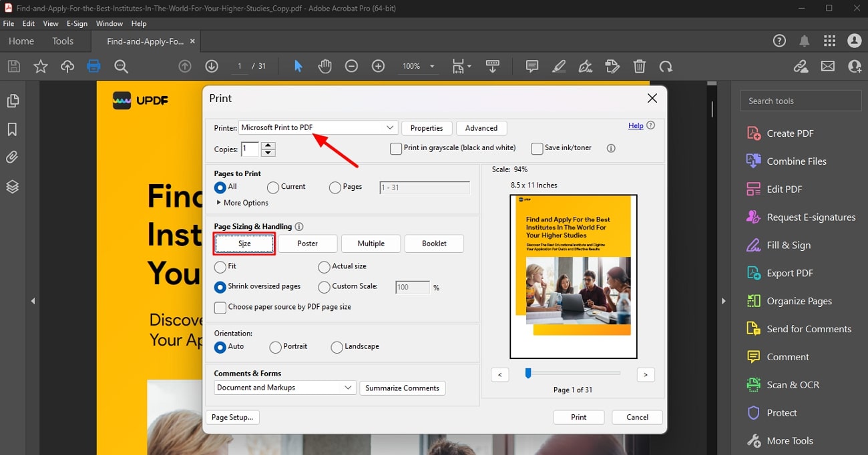Select the All pages radio button
This screenshot has height=455, width=868.
point(220,187)
